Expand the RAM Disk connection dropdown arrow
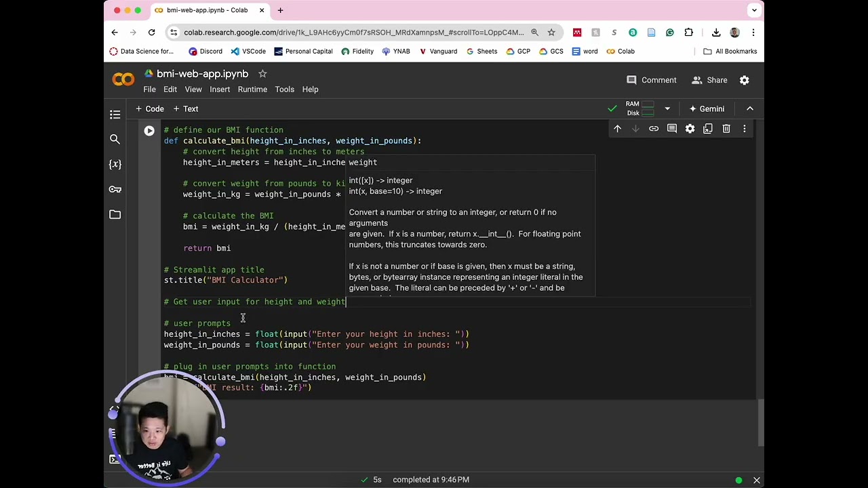This screenshot has width=868, height=488. (667, 108)
